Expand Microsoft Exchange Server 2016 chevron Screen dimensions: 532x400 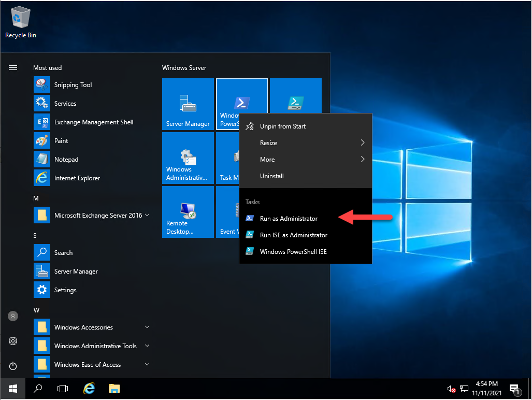(147, 215)
